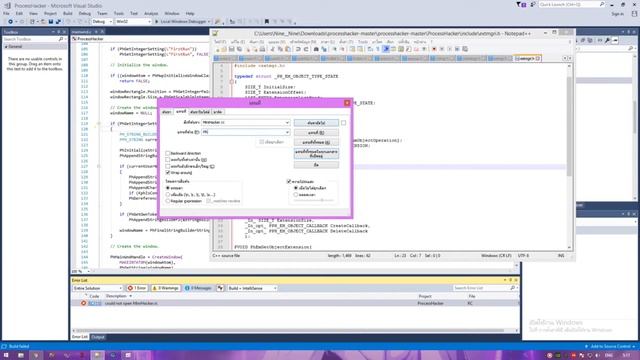
Task: Click the bookmark icon in Visual Studio toolbar
Action: (267, 21)
